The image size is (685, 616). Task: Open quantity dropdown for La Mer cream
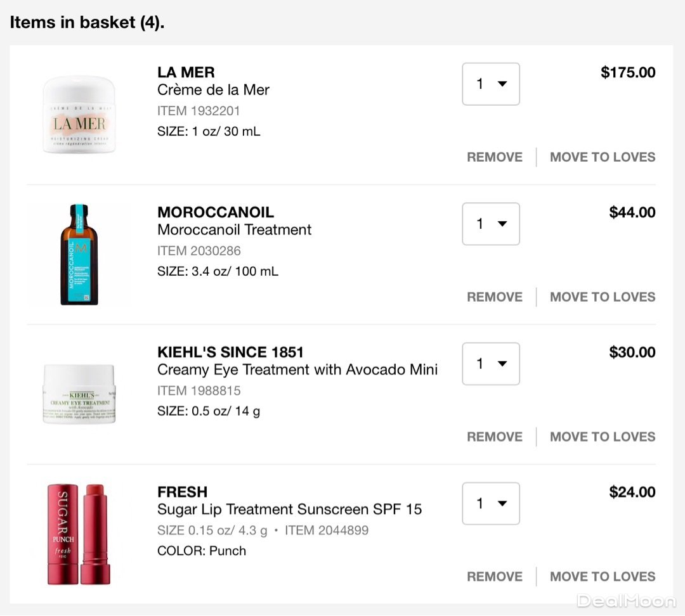(491, 84)
